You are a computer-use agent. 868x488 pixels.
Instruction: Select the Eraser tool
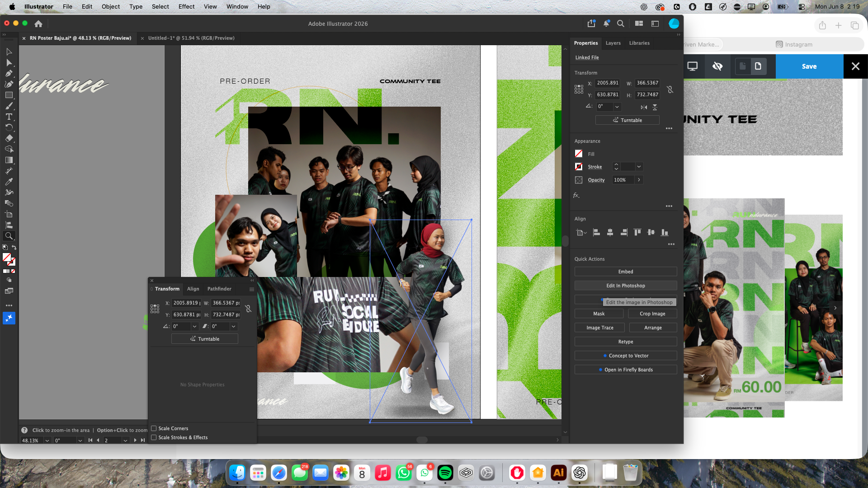tap(9, 138)
